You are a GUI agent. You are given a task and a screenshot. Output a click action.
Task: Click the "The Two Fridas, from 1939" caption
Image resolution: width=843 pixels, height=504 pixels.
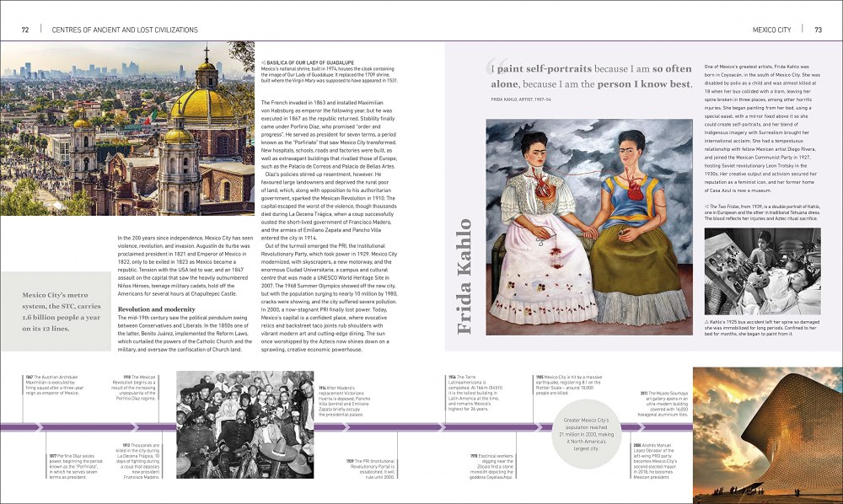[x=762, y=212]
